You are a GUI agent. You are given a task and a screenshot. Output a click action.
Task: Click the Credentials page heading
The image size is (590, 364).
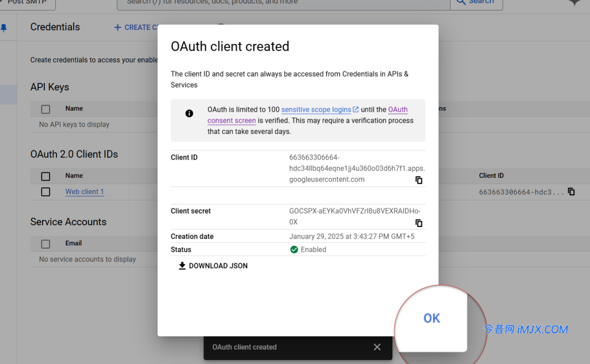[x=55, y=27]
